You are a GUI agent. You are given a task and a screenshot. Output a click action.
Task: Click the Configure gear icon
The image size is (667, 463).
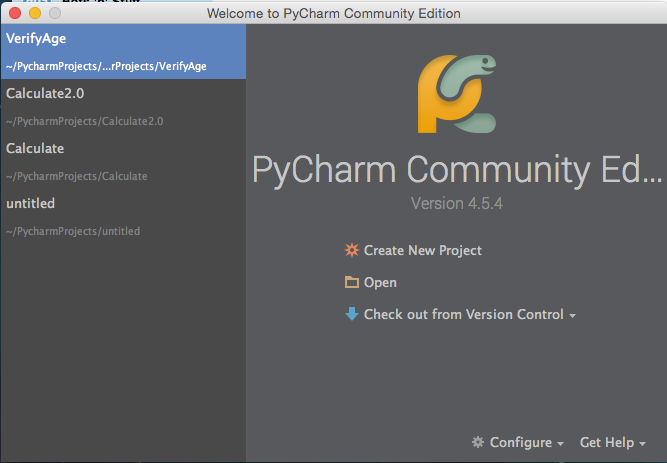[478, 442]
